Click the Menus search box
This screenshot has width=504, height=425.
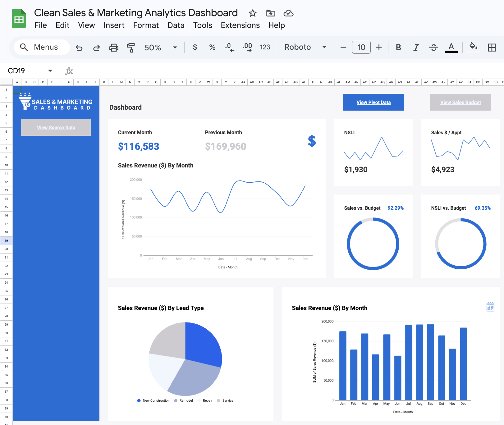42,47
